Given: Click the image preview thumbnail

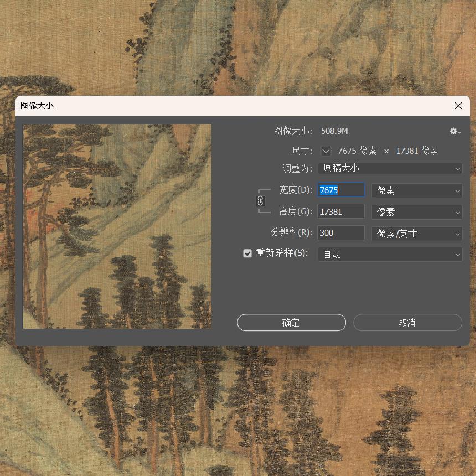Looking at the screenshot, I should (x=117, y=226).
